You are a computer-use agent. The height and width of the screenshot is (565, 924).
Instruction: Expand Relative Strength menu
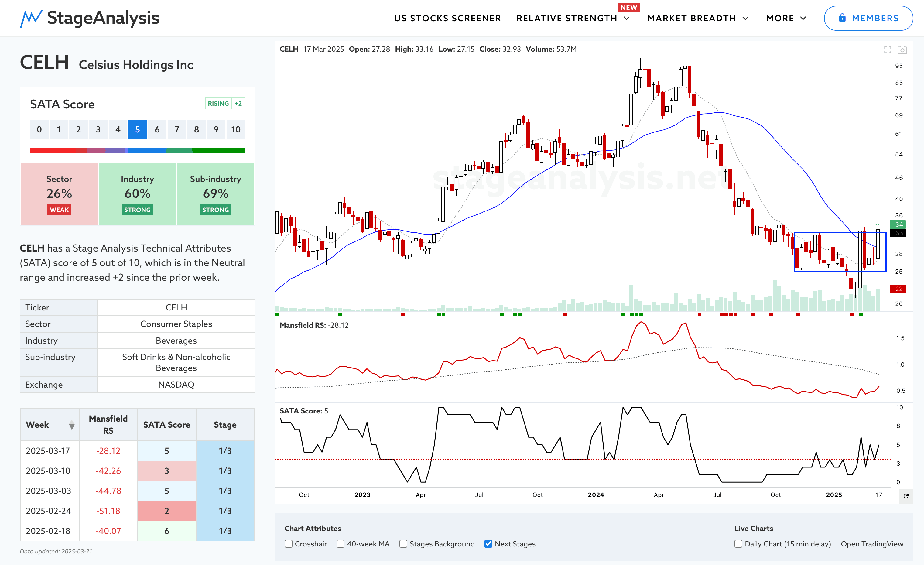tap(573, 18)
